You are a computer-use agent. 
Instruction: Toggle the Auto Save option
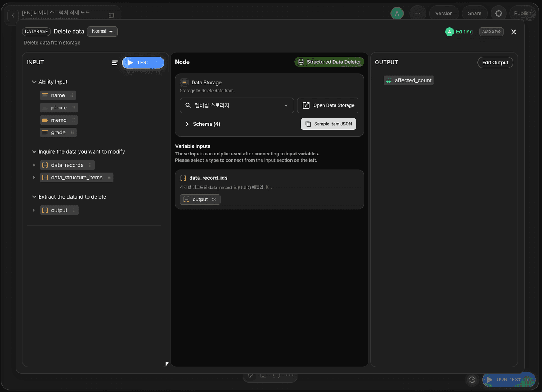(x=491, y=32)
